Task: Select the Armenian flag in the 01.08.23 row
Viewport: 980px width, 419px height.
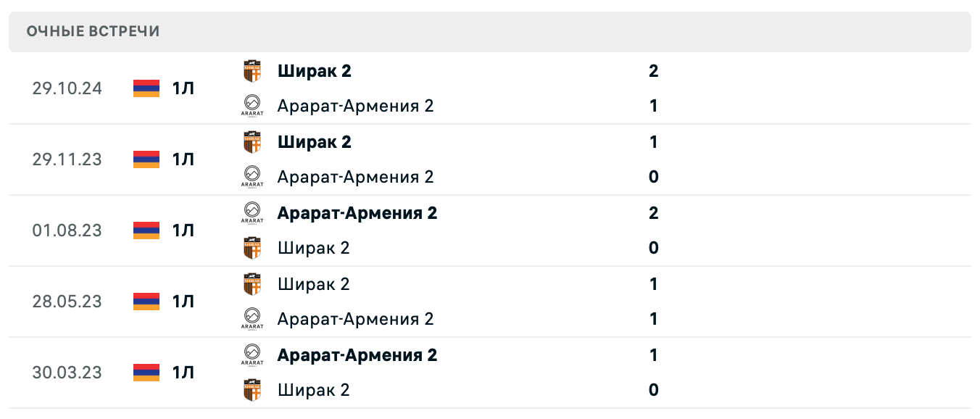Action: pyautogui.click(x=146, y=231)
